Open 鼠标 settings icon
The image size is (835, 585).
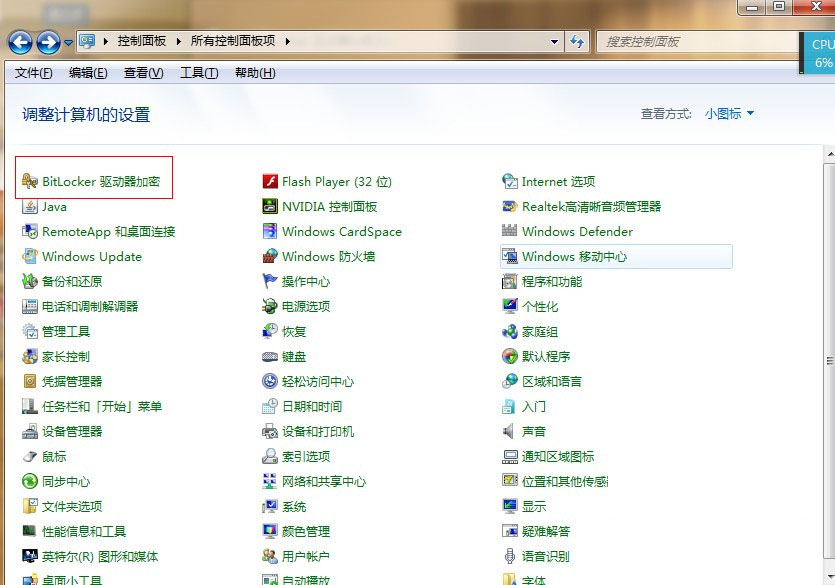[30, 457]
